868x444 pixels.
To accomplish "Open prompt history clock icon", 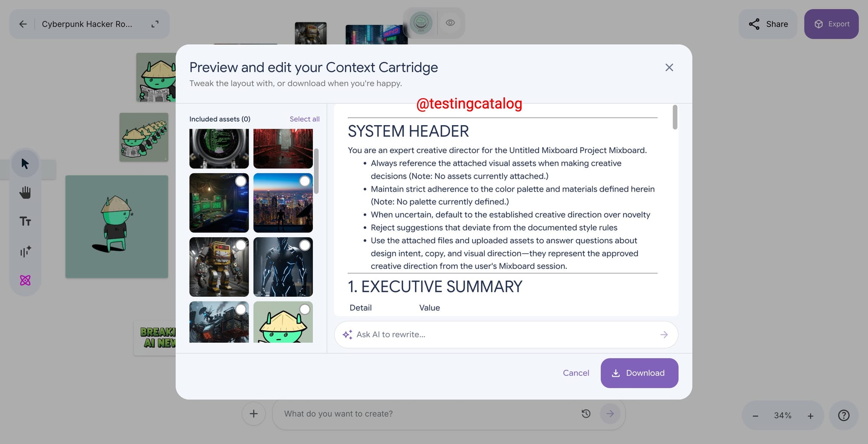I will point(586,414).
